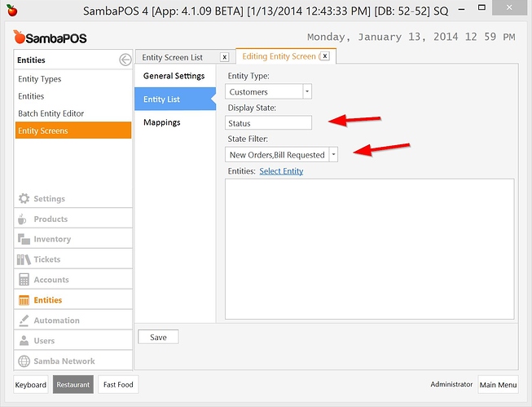Open the Automation category label
Viewport: 532px width, 407px height.
pyautogui.click(x=56, y=321)
